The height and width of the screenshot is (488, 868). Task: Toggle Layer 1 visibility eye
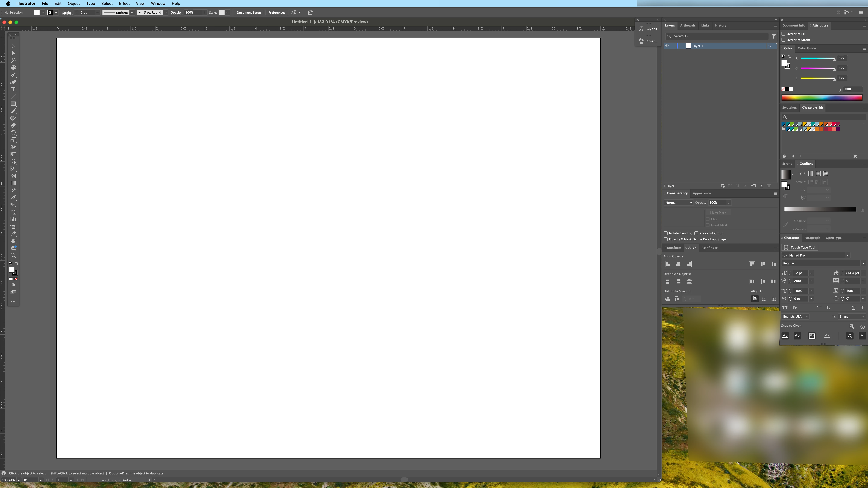(x=667, y=46)
